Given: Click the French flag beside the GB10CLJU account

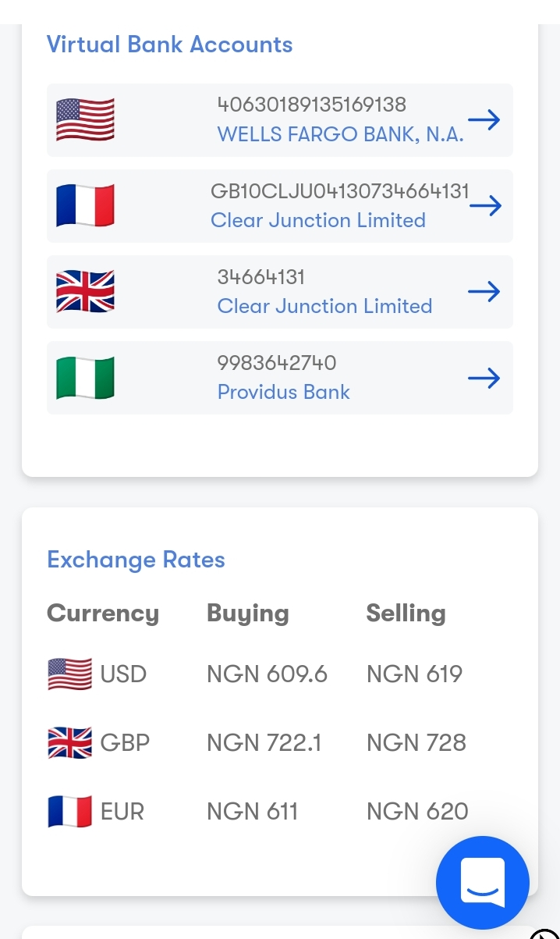Looking at the screenshot, I should [85, 205].
